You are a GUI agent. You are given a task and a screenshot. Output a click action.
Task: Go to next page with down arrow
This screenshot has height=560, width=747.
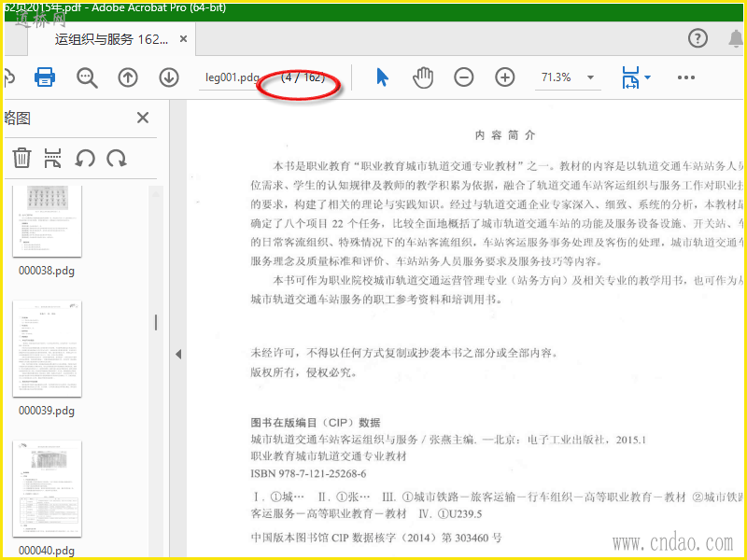[169, 77]
